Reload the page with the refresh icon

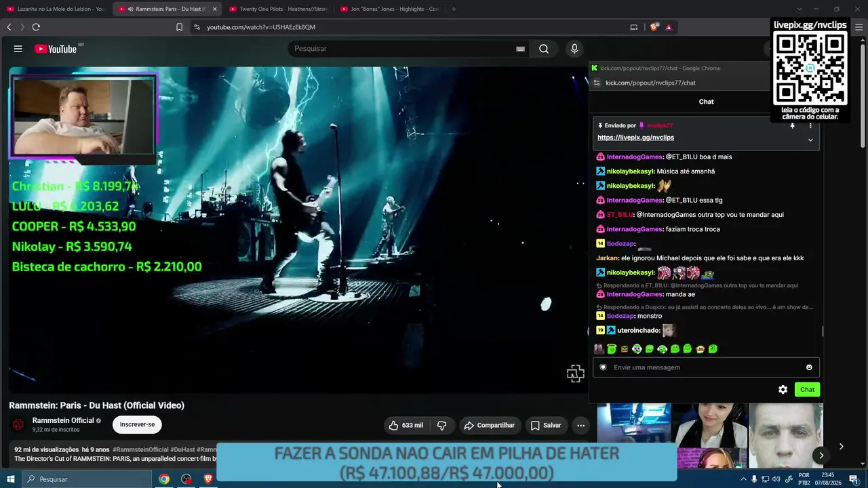(36, 27)
